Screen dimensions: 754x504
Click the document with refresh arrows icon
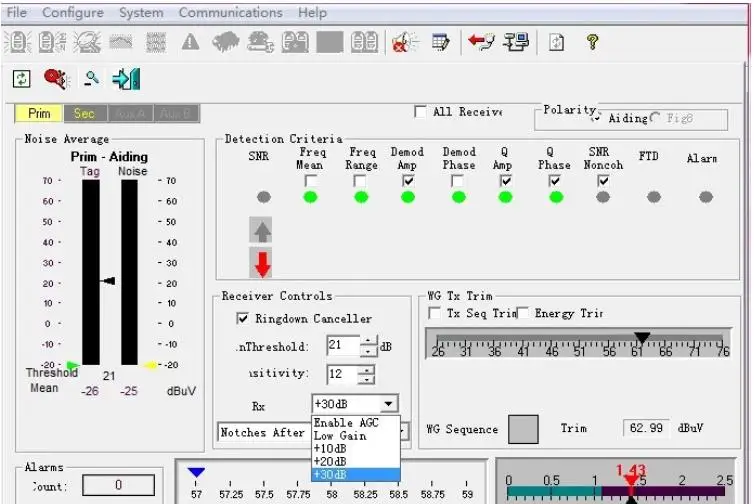(556, 42)
